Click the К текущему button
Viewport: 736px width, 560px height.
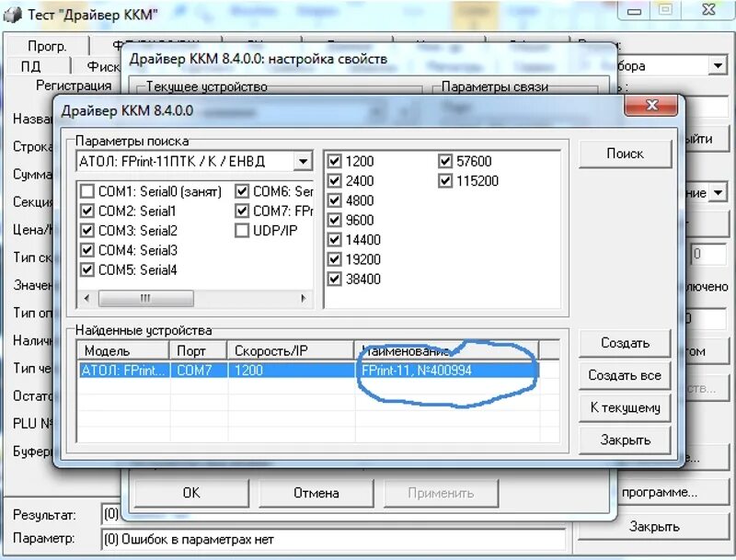[626, 408]
